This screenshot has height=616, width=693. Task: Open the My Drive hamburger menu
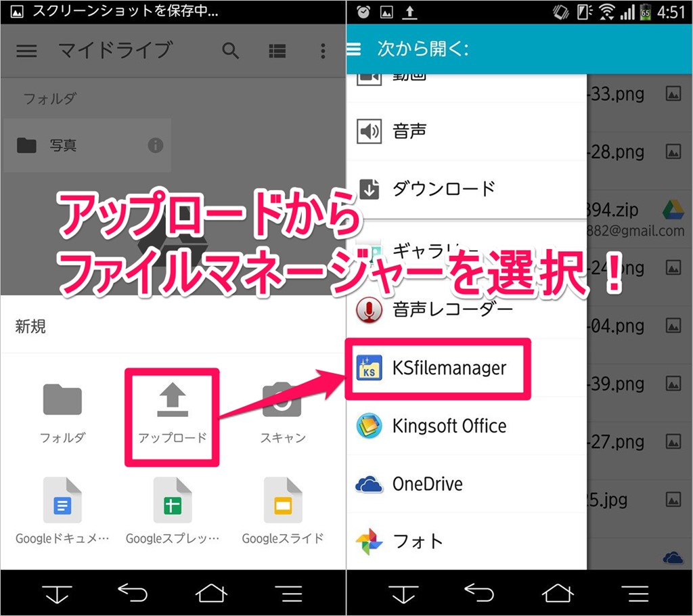[x=26, y=51]
